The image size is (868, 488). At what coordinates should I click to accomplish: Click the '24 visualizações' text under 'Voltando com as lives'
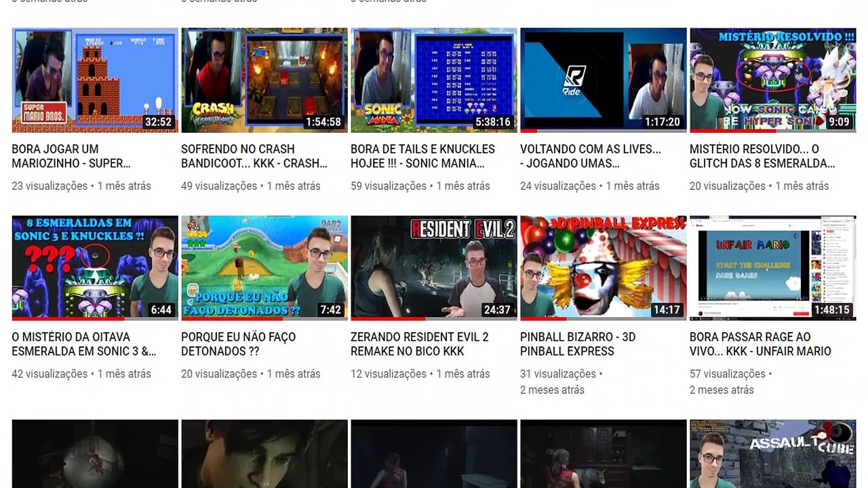[x=558, y=186]
